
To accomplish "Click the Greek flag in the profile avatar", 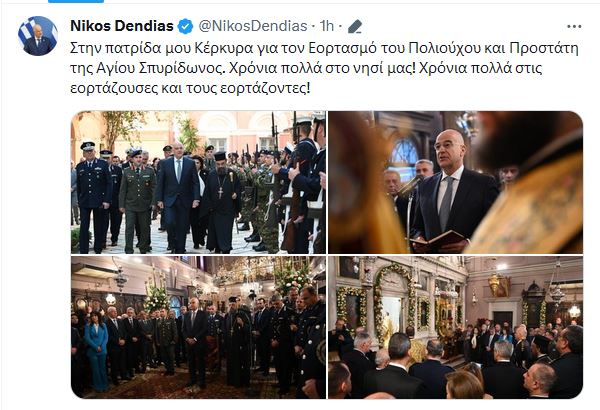I will (x=26, y=29).
